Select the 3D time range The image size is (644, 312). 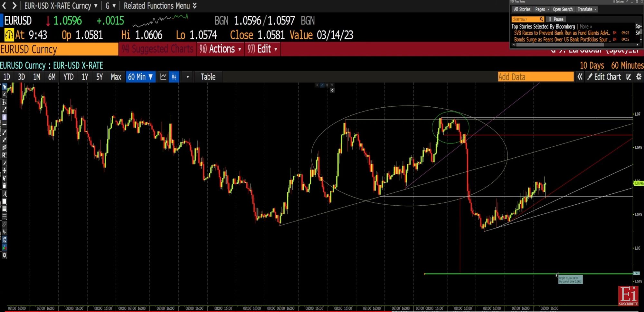(x=22, y=77)
